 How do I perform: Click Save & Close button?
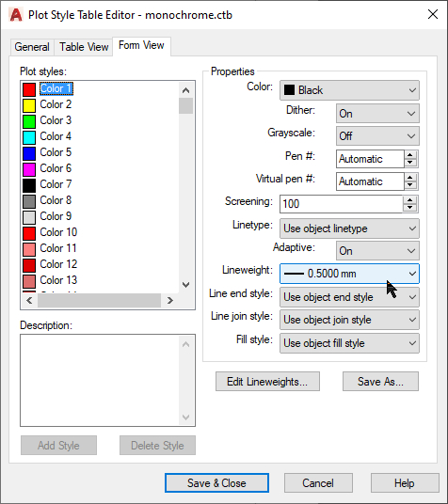click(216, 483)
